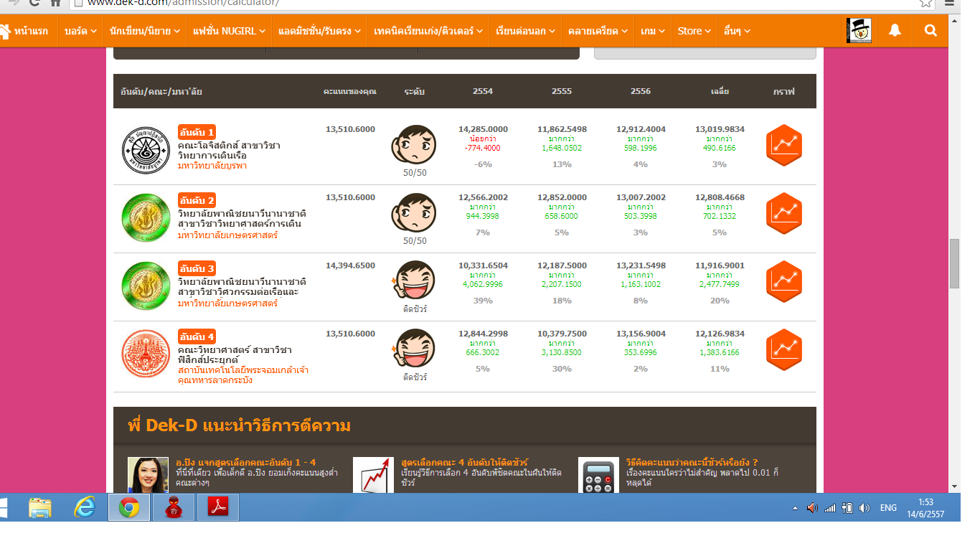This screenshot has height=551, width=980.
Task: Expand the แฟชั่น NUGIRL menu
Action: tap(230, 31)
